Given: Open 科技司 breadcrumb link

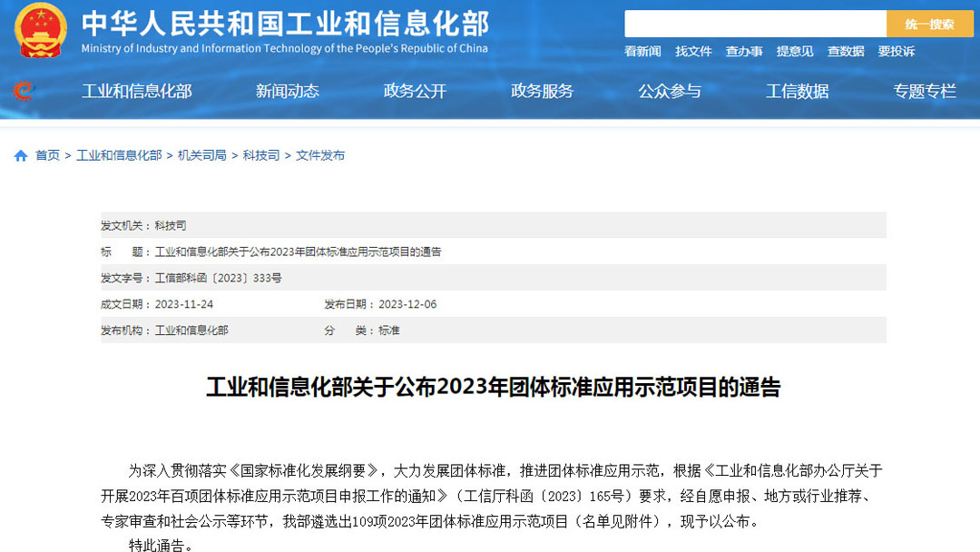Looking at the screenshot, I should point(260,156).
